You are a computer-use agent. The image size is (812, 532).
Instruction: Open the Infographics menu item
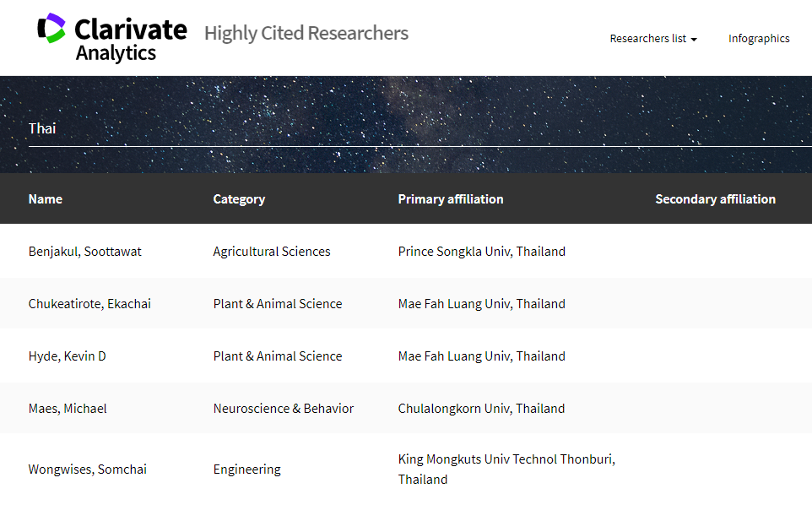[759, 39]
